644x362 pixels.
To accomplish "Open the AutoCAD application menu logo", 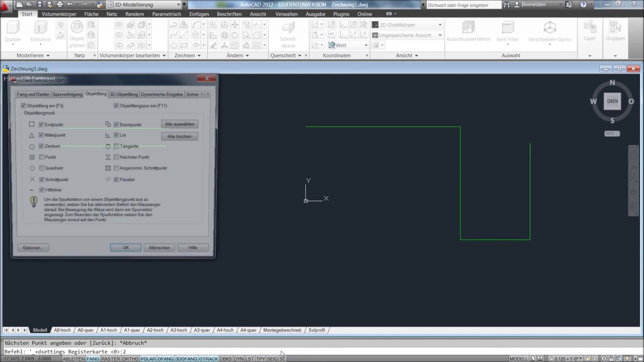I will click(6, 6).
